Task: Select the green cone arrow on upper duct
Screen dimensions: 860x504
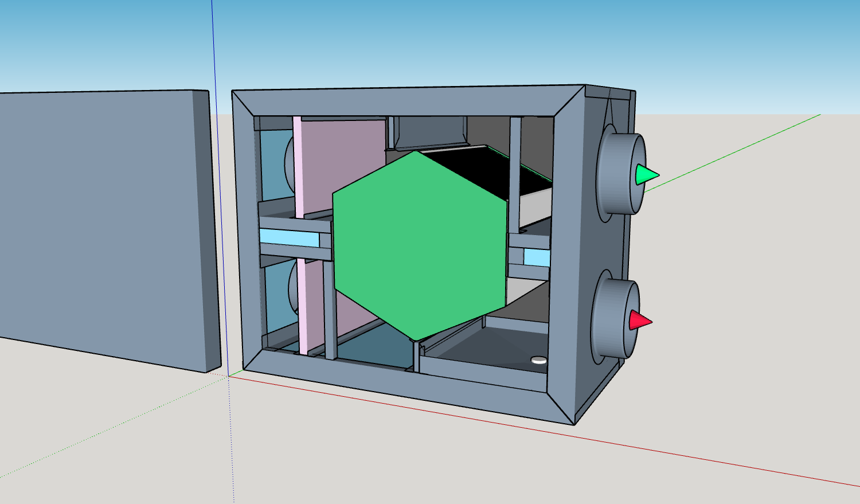Action: pyautogui.click(x=647, y=174)
